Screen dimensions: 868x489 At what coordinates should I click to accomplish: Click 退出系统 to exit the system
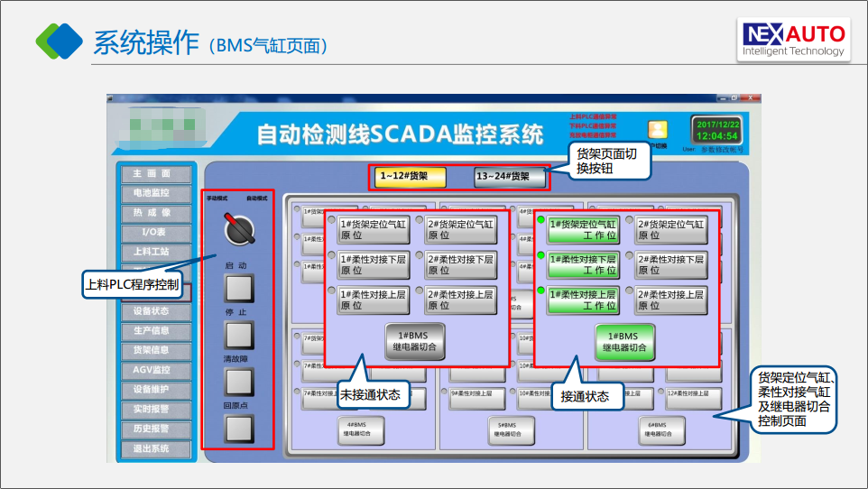click(156, 448)
